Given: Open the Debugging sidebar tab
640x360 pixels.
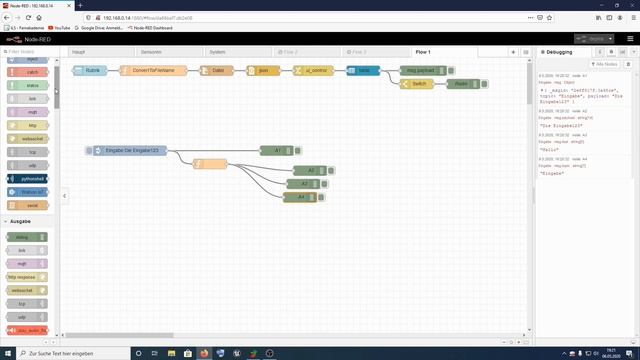Looking at the screenshot, I should (564, 52).
